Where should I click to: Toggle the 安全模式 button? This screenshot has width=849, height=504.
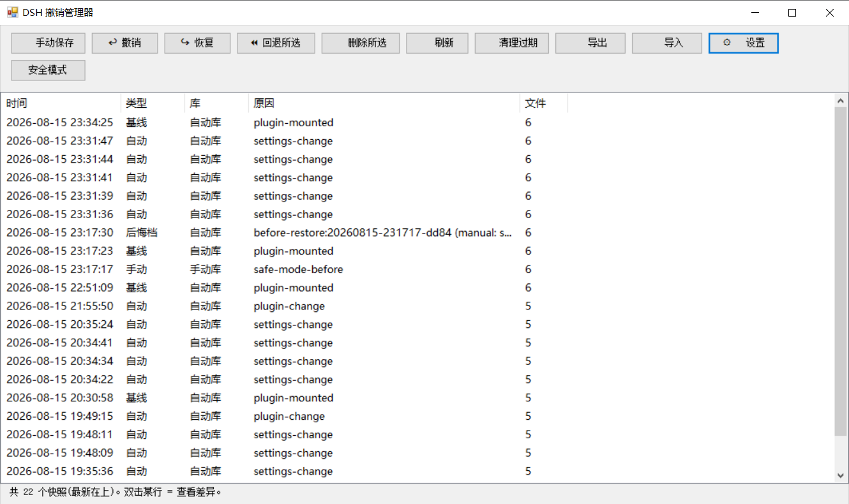coord(48,70)
